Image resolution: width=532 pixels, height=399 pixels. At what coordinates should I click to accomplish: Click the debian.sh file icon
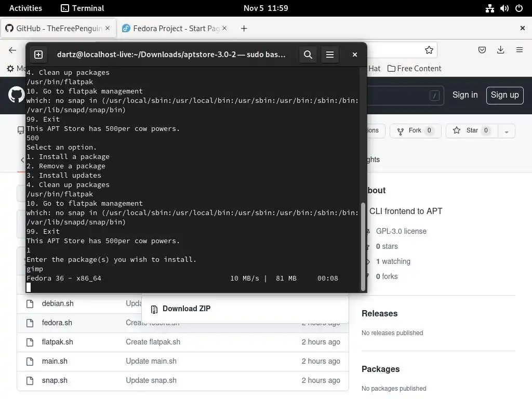pos(30,303)
